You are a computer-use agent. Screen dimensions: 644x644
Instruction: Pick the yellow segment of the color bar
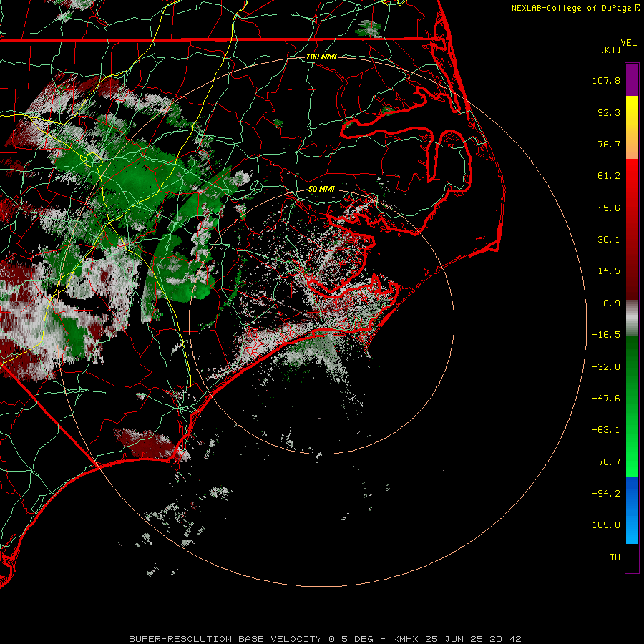point(632,115)
